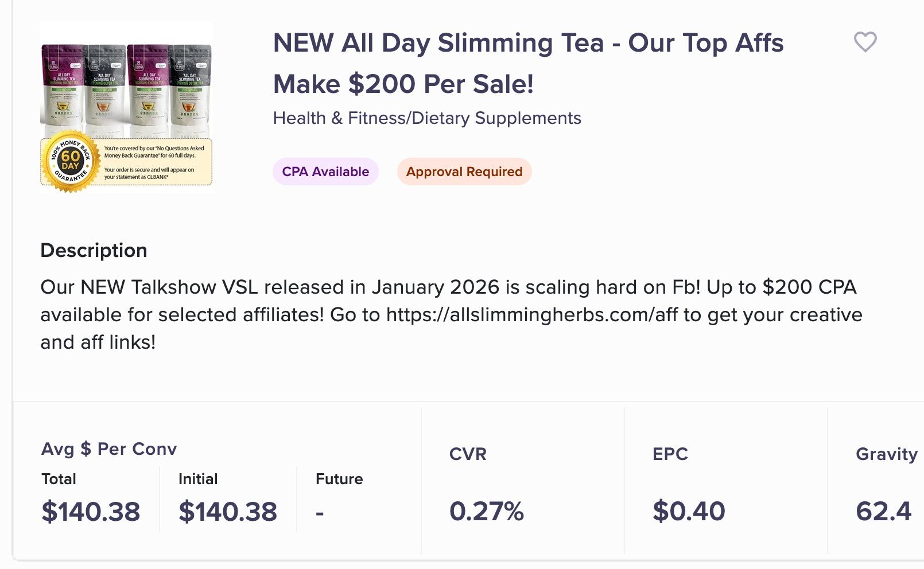This screenshot has height=569, width=924.
Task: Click the CVR column label
Action: (x=468, y=454)
